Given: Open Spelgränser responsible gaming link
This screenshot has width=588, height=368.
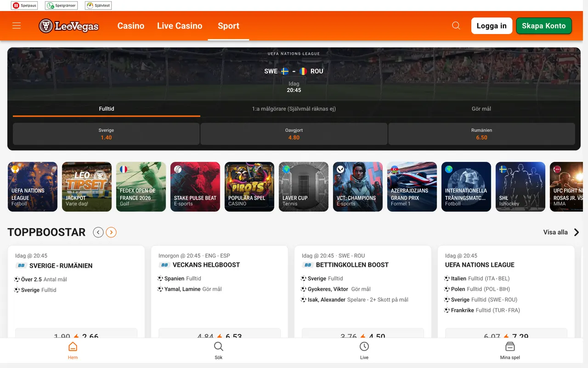Looking at the screenshot, I should click(61, 6).
